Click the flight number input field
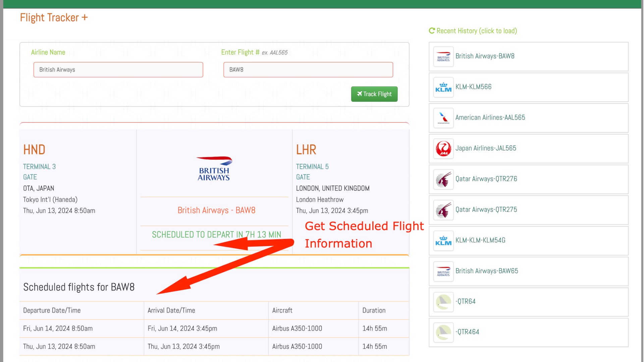Screen dimensions: 644x362 click(x=308, y=70)
